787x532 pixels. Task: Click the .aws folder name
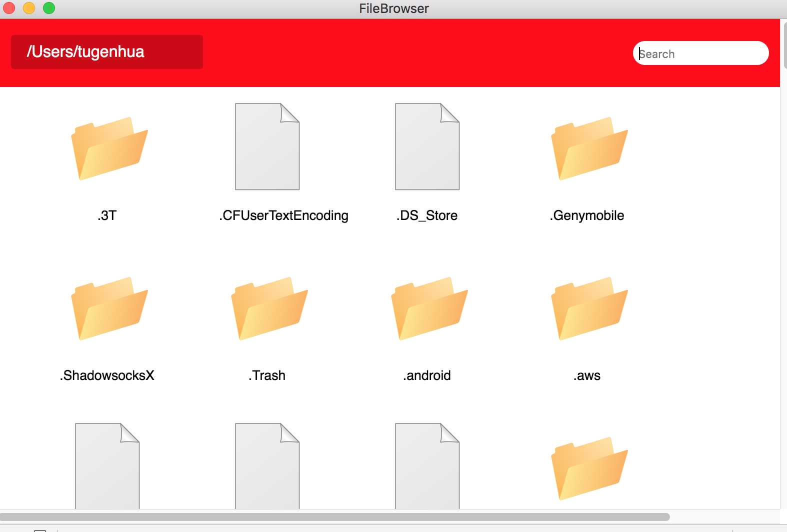tap(587, 375)
